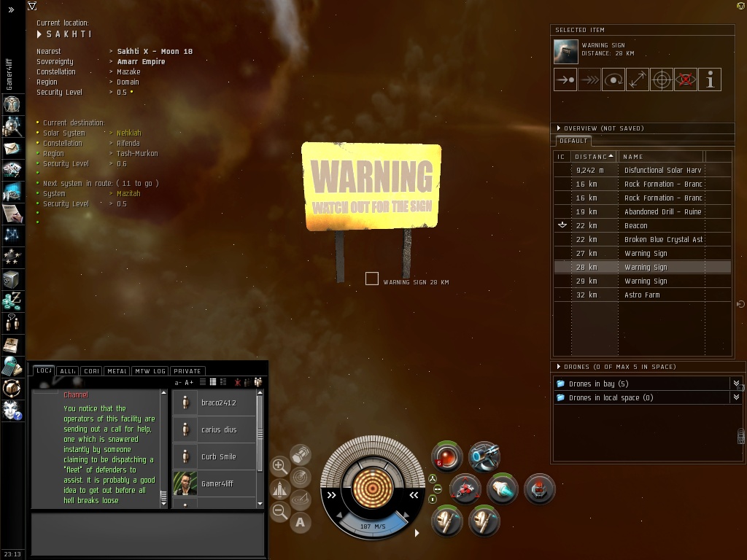Open Channels two-people sidebar icon
Image resolution: width=747 pixels, height=560 pixels.
pos(12,323)
